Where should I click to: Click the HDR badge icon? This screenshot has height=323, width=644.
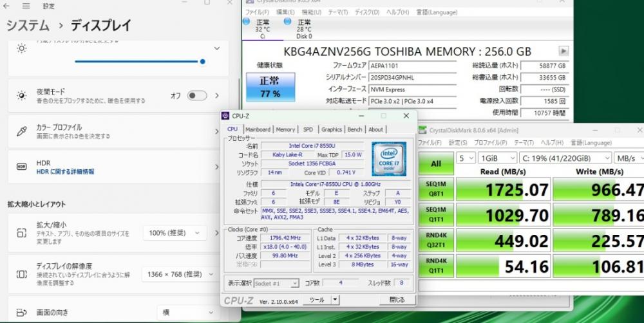[22, 167]
